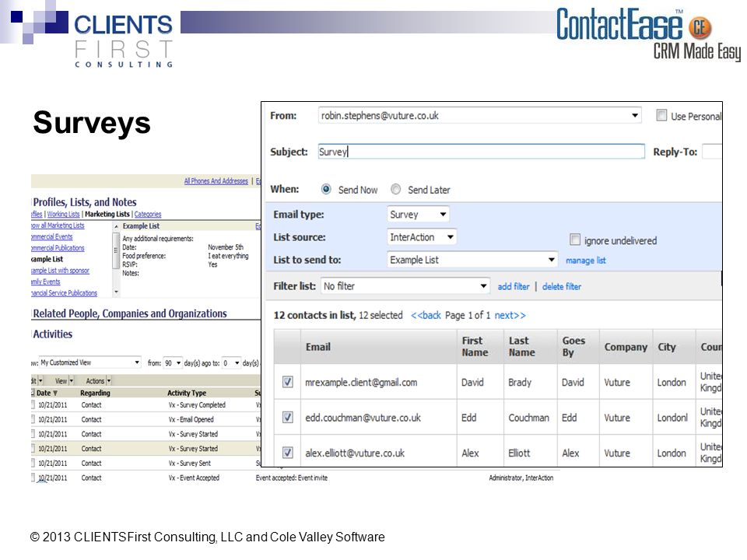
Task: Open the Commercial Events marketing list
Action: coord(52,236)
